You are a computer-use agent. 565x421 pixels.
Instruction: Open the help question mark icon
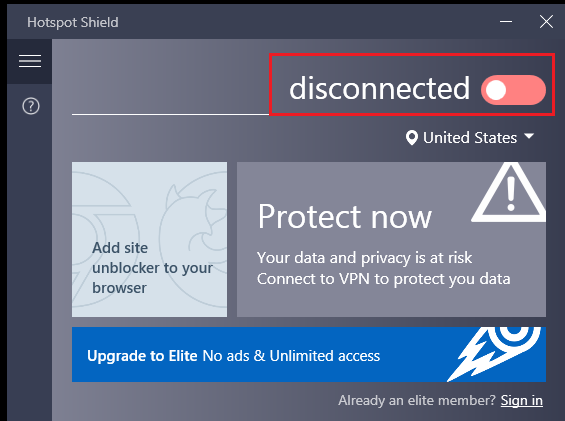pos(31,106)
